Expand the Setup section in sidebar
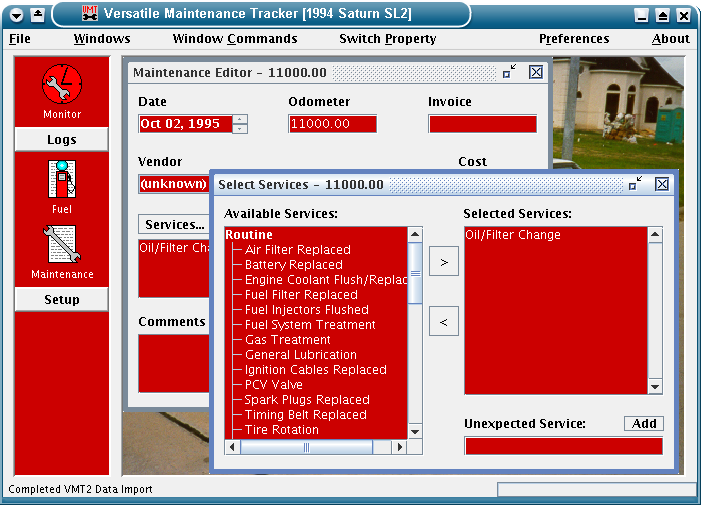 click(61, 300)
